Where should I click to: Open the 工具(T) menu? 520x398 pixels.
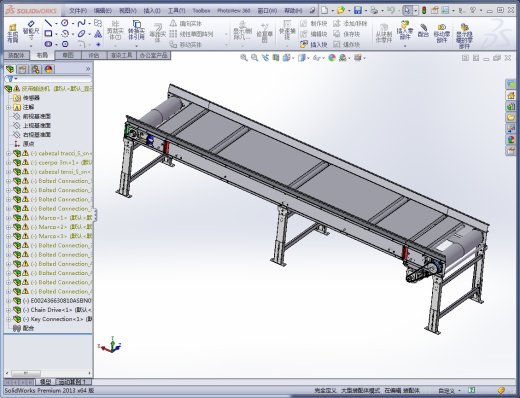(x=176, y=11)
